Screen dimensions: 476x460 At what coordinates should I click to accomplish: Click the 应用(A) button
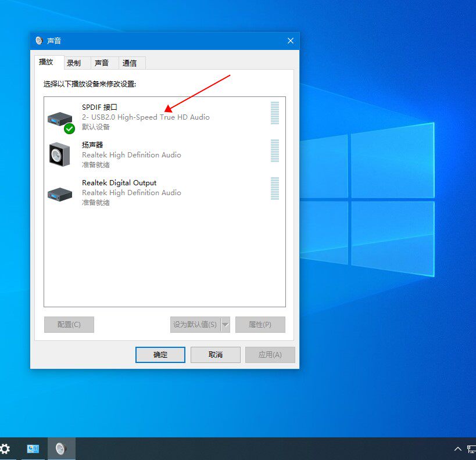click(270, 355)
